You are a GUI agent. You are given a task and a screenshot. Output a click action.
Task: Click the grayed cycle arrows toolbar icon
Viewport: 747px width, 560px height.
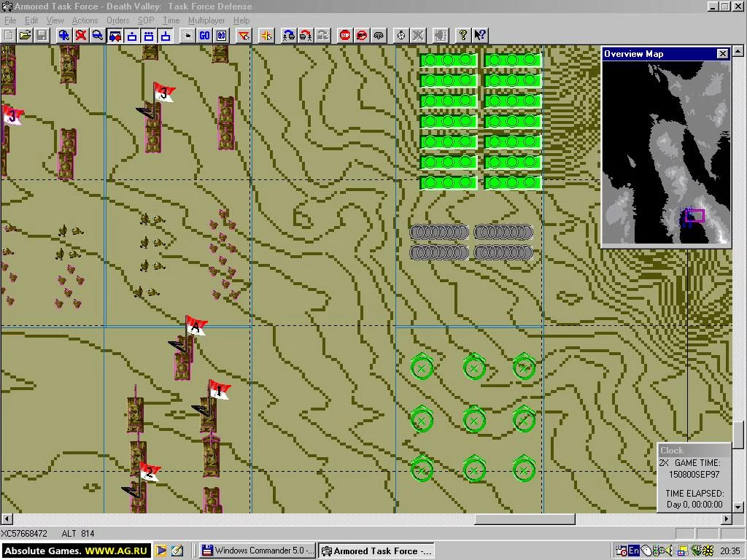point(322,35)
